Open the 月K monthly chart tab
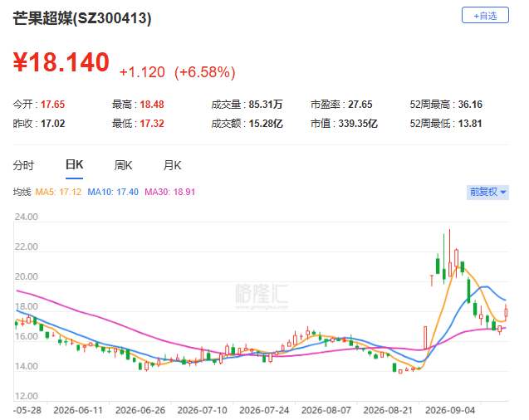 pyautogui.click(x=173, y=165)
